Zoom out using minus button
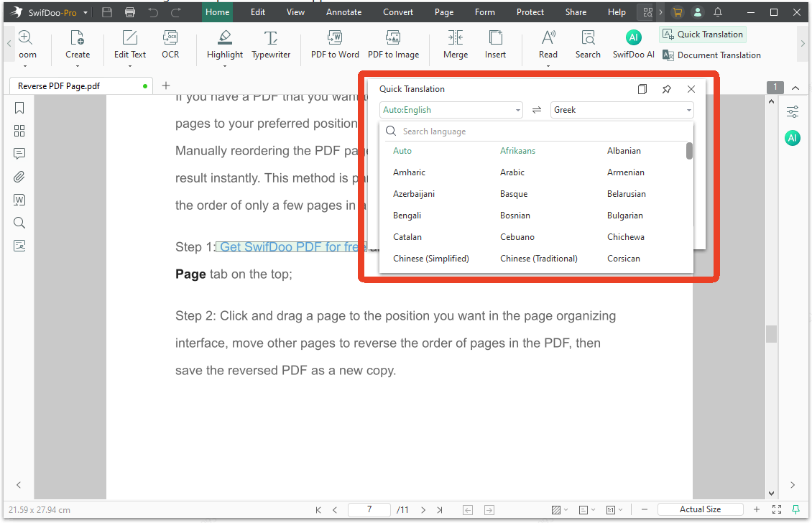 [x=645, y=510]
